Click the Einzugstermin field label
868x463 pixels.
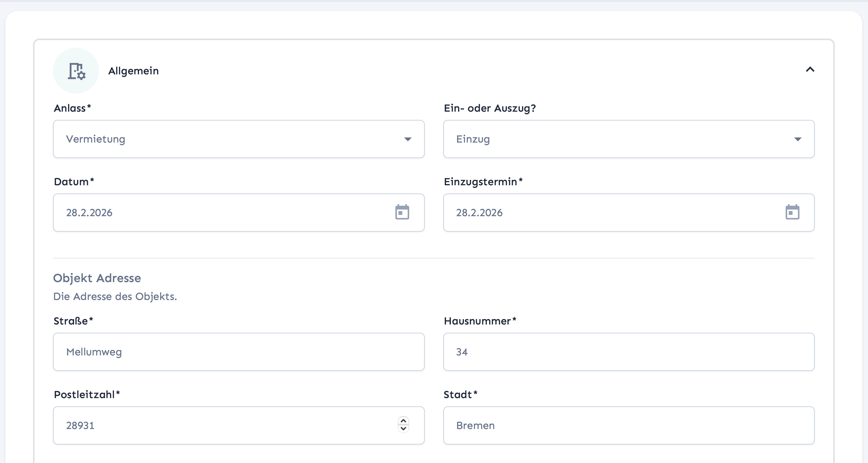pyautogui.click(x=481, y=182)
